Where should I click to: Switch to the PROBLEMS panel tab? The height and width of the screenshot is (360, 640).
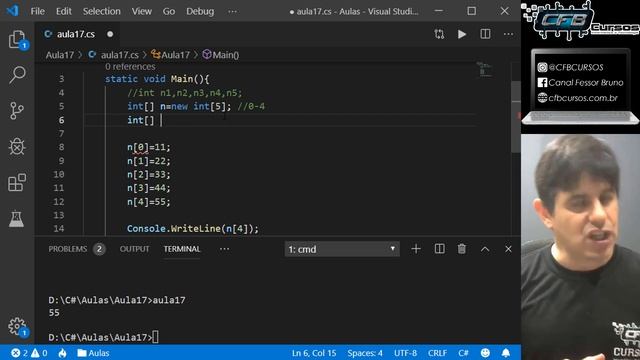[76, 249]
